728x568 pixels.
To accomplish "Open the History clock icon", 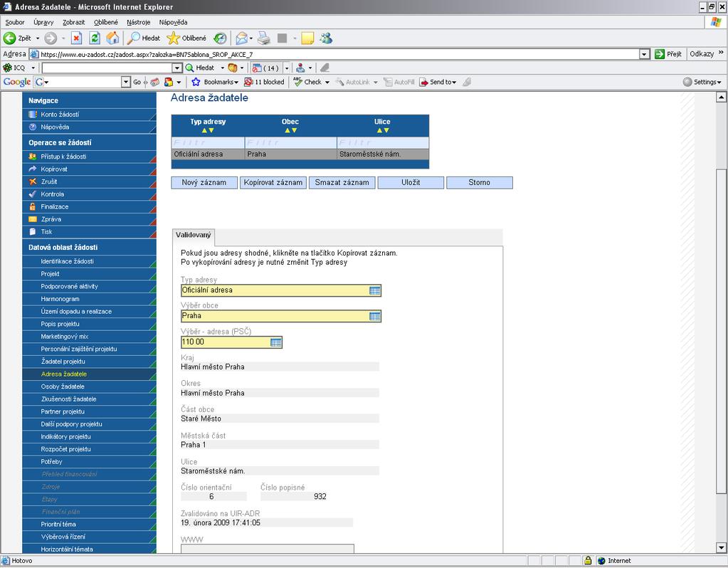I will click(220, 38).
